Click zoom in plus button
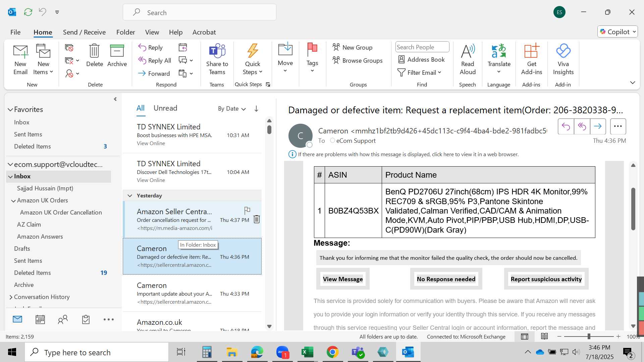The image size is (644, 362). click(x=618, y=336)
